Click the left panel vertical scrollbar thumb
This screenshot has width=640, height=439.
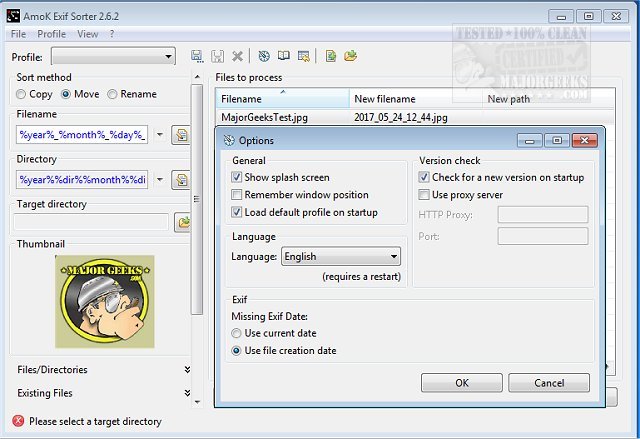pyautogui.click(x=197, y=199)
